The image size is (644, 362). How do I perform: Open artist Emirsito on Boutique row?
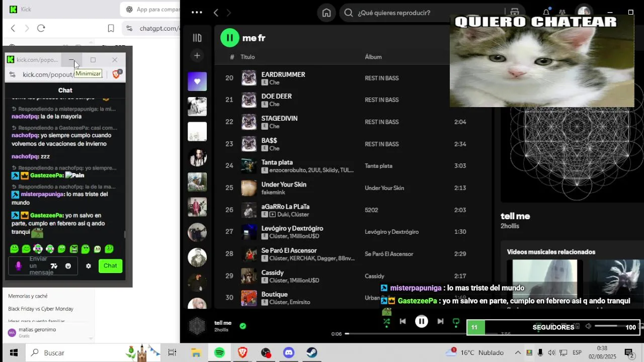click(x=300, y=302)
